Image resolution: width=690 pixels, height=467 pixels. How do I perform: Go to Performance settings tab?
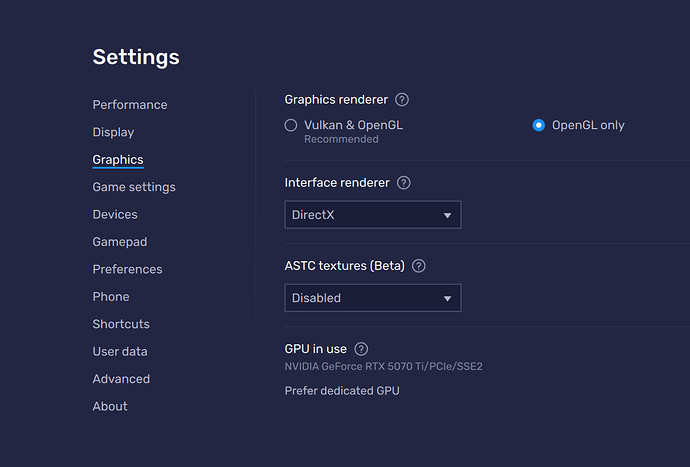(130, 105)
